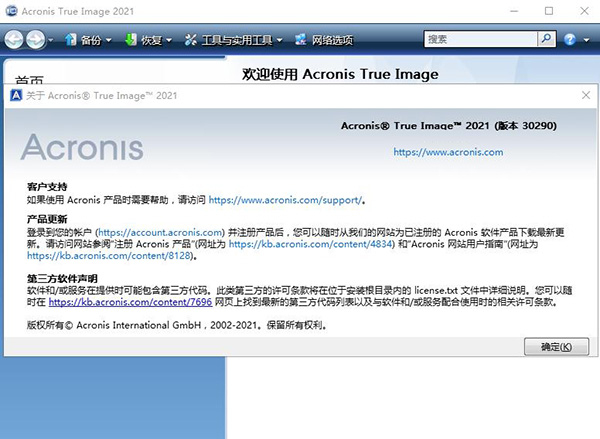The width and height of the screenshot is (600, 439).
Task: Click the 确定(K) button
Action: point(556,347)
